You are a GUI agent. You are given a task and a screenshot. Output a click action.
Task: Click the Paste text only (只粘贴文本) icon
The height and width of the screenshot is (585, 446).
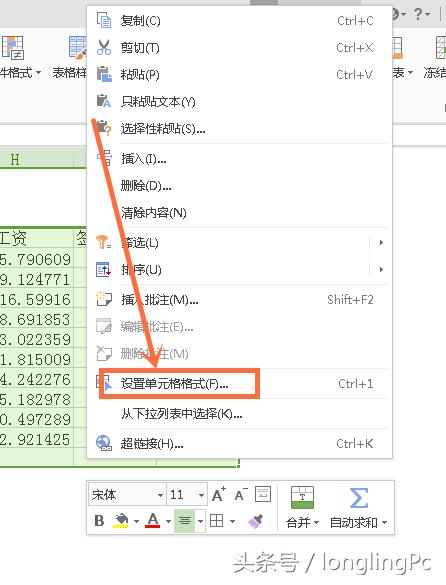pos(104,101)
